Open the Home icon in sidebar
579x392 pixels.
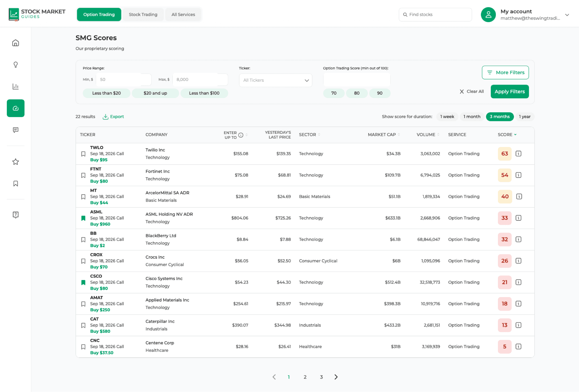[16, 43]
